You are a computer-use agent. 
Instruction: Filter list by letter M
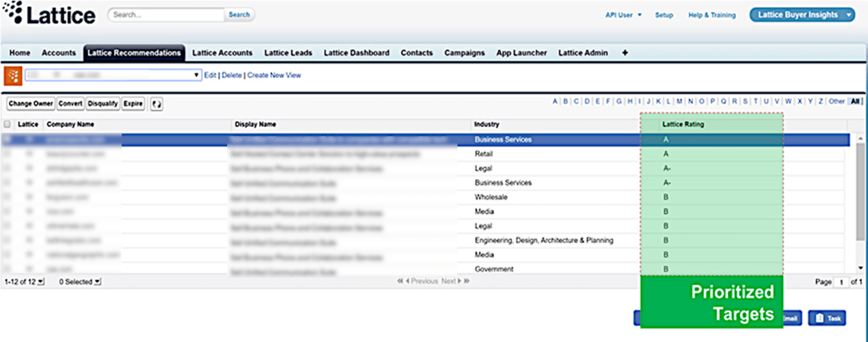[679, 101]
